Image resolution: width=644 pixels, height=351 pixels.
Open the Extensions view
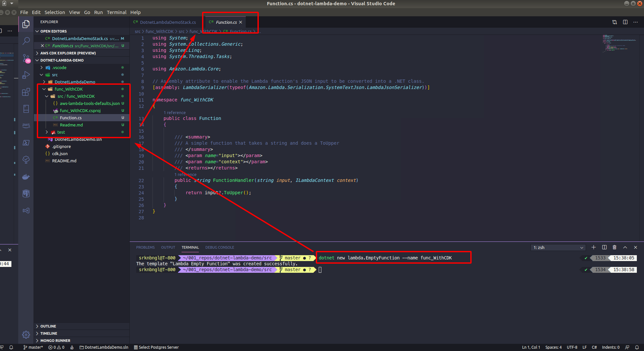(26, 92)
